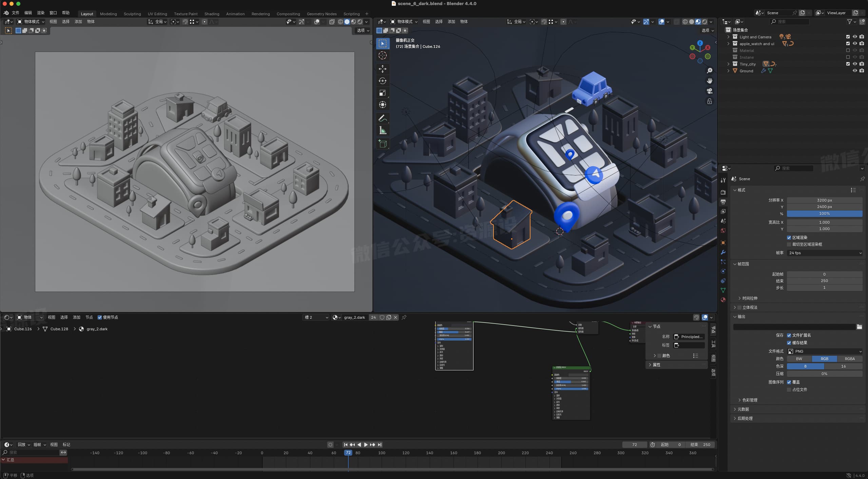Uncheck 区域渲染 checkbox

(x=789, y=238)
